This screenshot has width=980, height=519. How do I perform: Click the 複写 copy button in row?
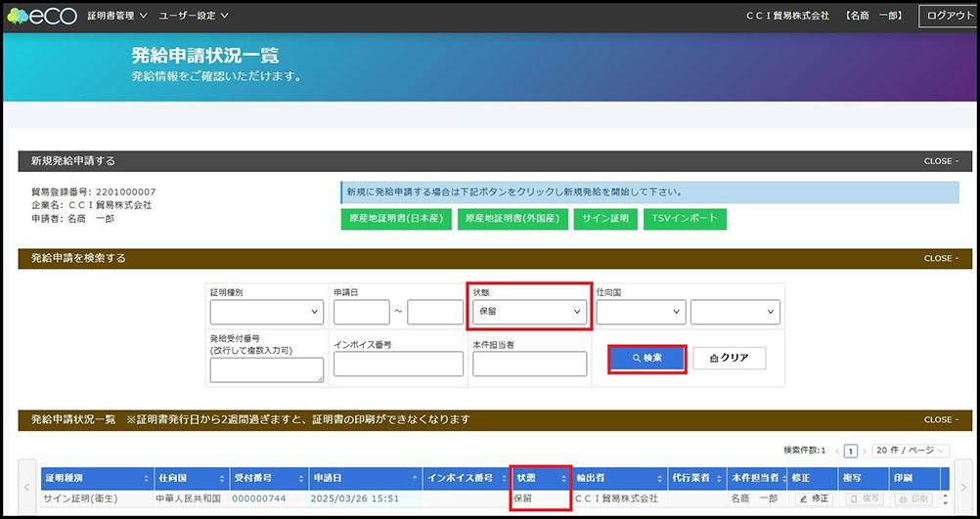[865, 499]
